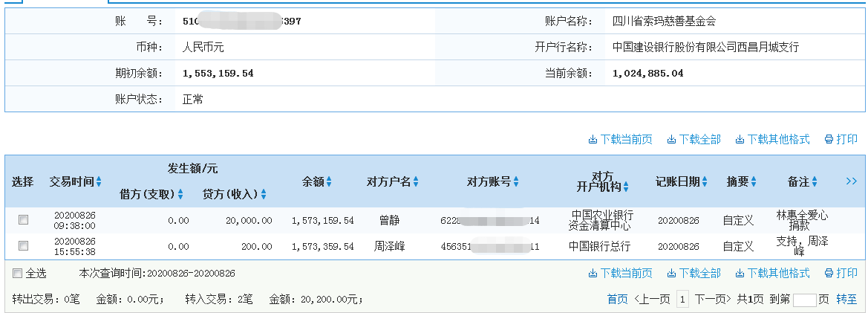Toggle the 全选 checkbox

coord(17,273)
